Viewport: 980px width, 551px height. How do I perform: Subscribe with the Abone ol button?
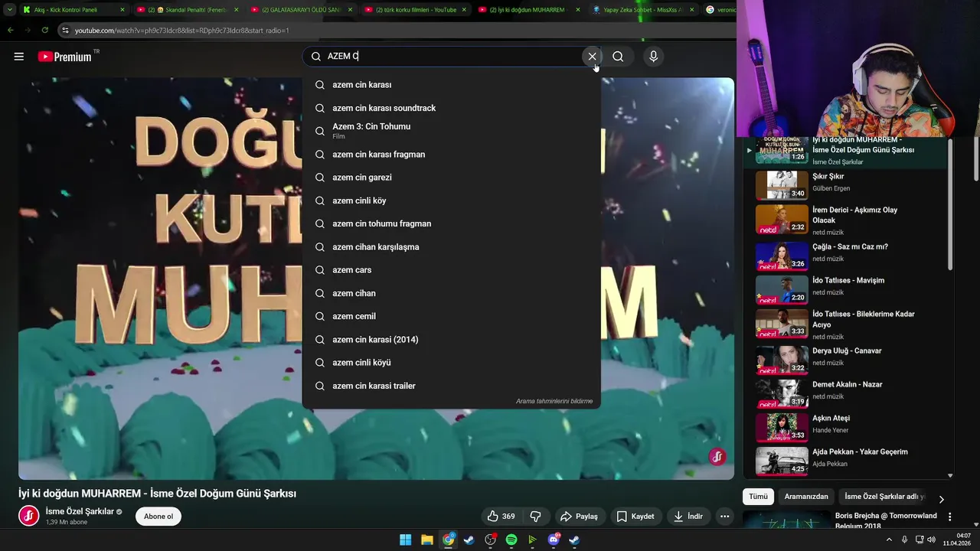(158, 517)
